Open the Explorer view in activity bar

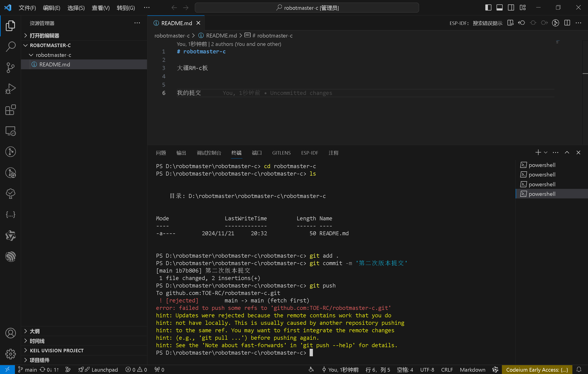10,26
